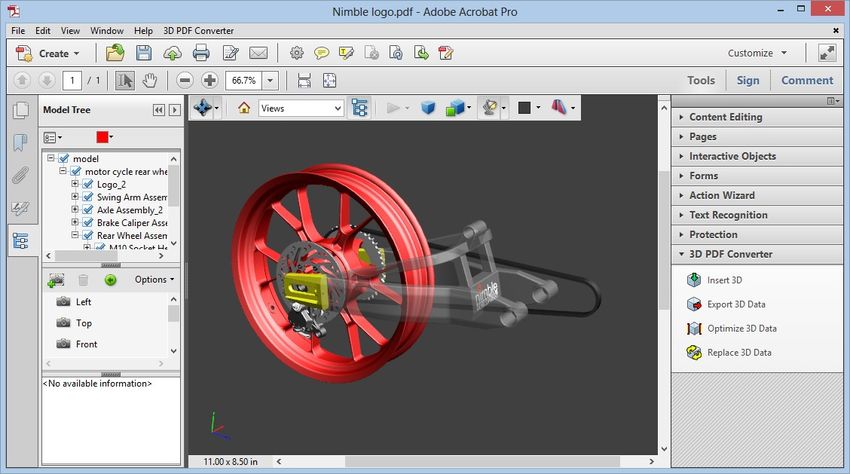Open the Views dropdown list
850x474 pixels.
click(301, 108)
